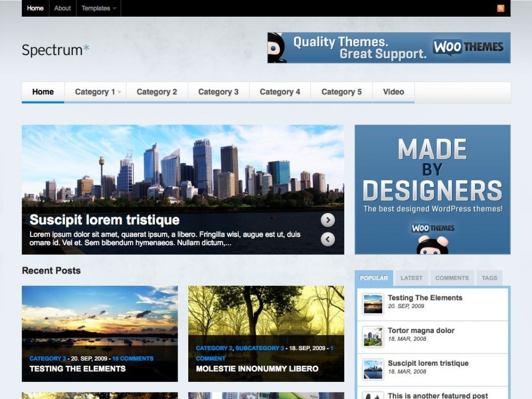
Task: Open Category 3 in the navigation bar
Action: click(218, 92)
